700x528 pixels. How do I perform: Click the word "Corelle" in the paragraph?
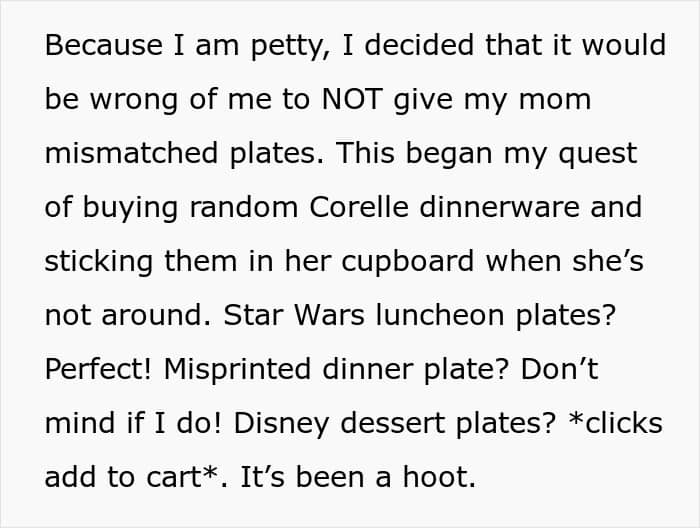[x=358, y=207]
